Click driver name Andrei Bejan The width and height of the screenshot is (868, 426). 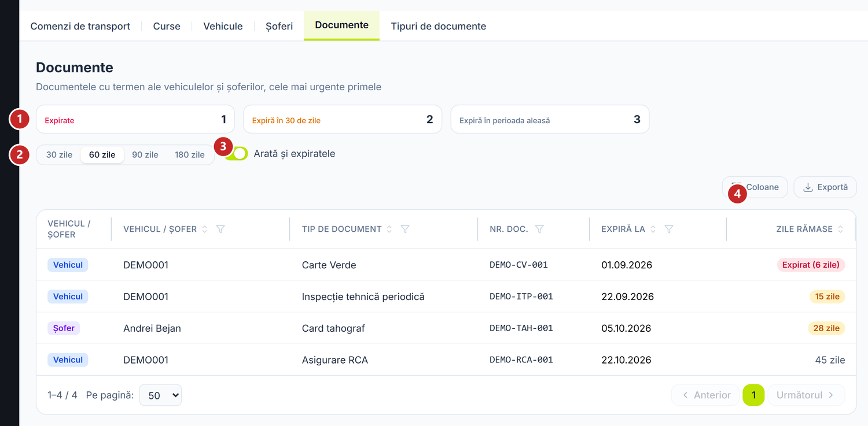coord(152,328)
